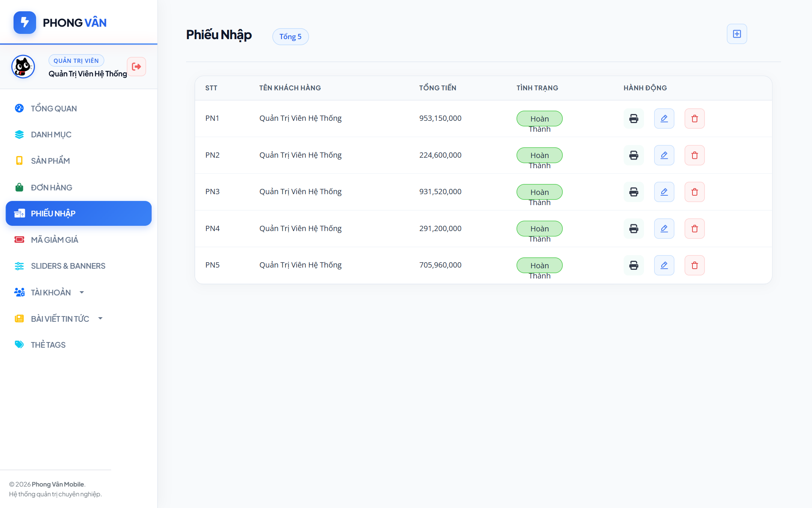Image resolution: width=812 pixels, height=508 pixels.
Task: Click Tổng Tiền column header
Action: (x=438, y=88)
